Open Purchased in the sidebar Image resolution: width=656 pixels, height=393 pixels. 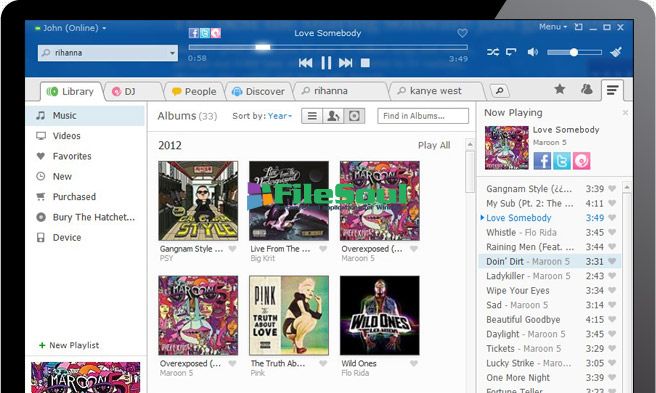point(85,197)
